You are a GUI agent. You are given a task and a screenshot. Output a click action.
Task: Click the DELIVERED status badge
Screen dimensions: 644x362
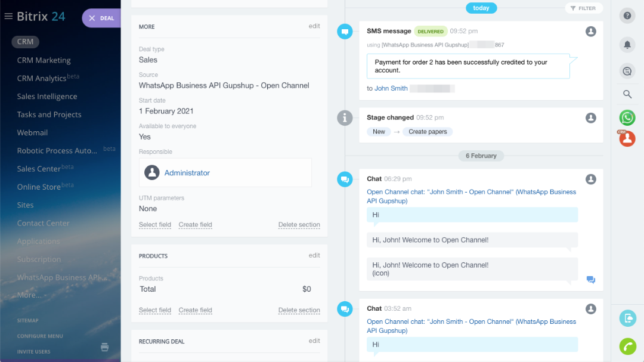pos(431,31)
